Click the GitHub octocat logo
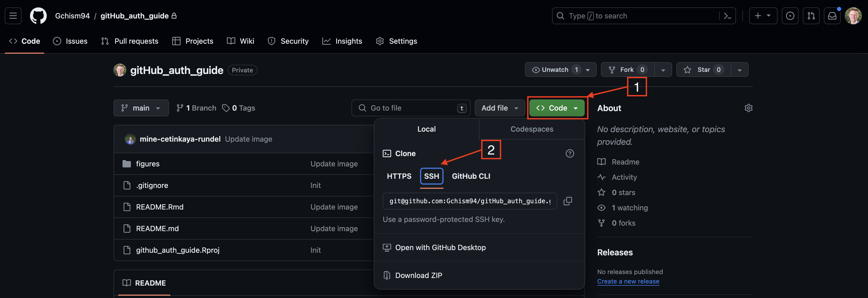Viewport: 868px width, 298px height. coord(38,16)
